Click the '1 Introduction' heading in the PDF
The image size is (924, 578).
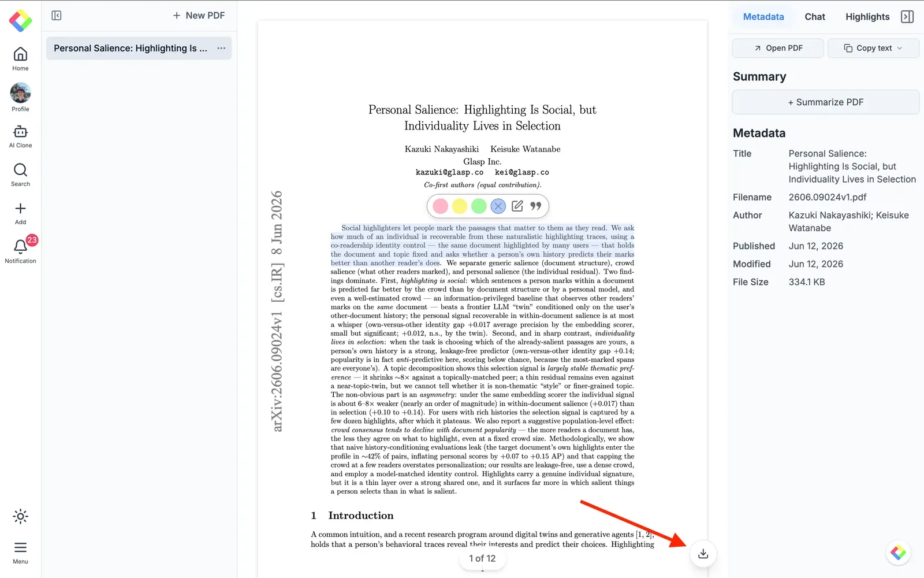tap(352, 516)
